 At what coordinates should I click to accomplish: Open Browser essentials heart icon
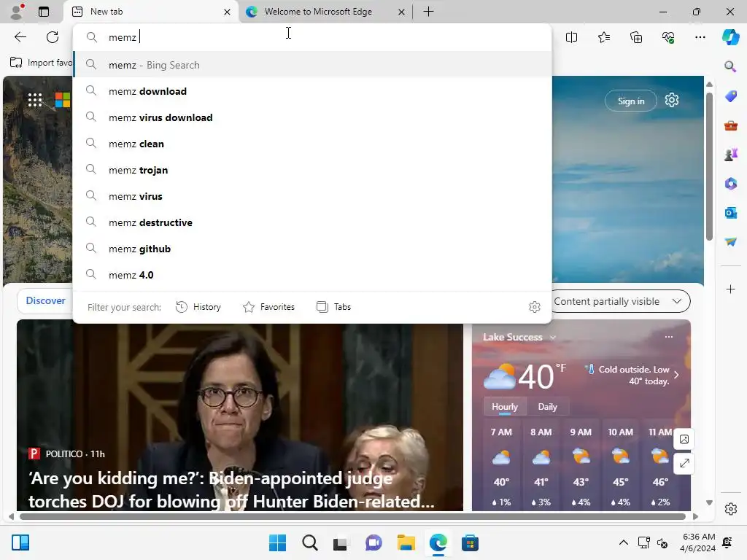[668, 37]
